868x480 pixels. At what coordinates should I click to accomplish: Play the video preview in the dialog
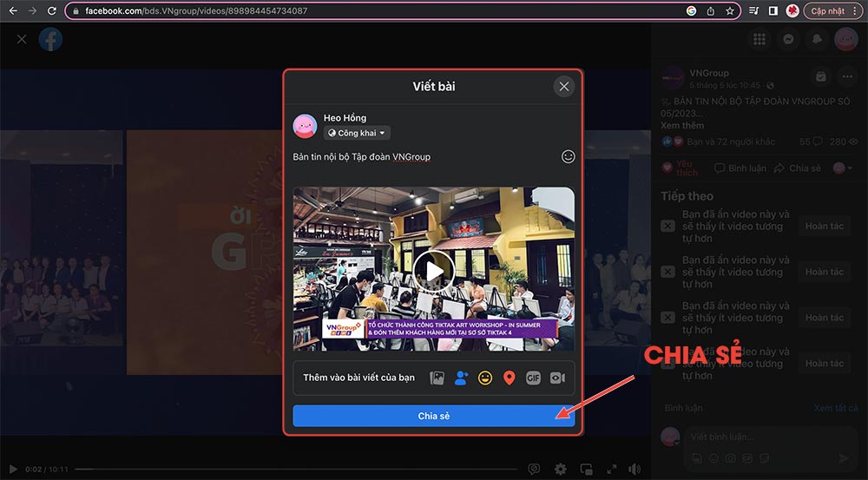[433, 272]
